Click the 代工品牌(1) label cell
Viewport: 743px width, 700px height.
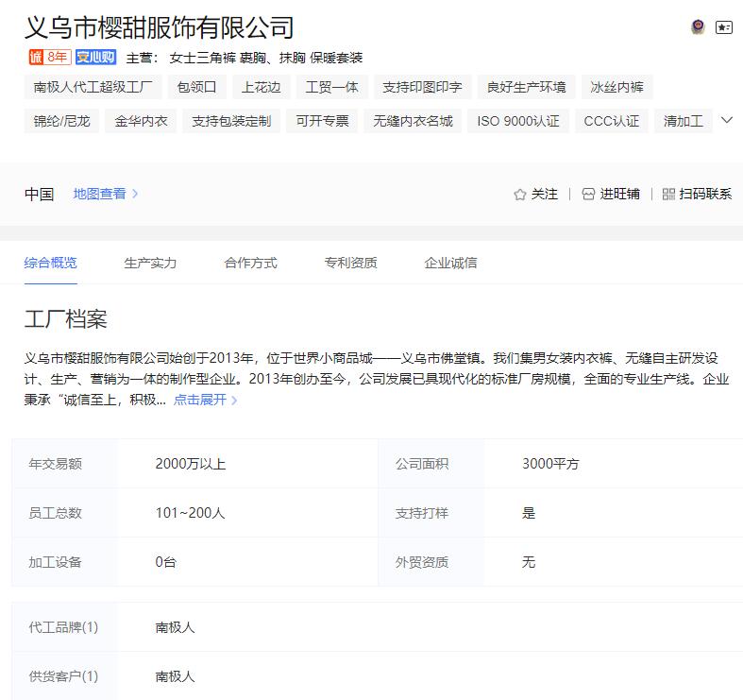(x=65, y=627)
